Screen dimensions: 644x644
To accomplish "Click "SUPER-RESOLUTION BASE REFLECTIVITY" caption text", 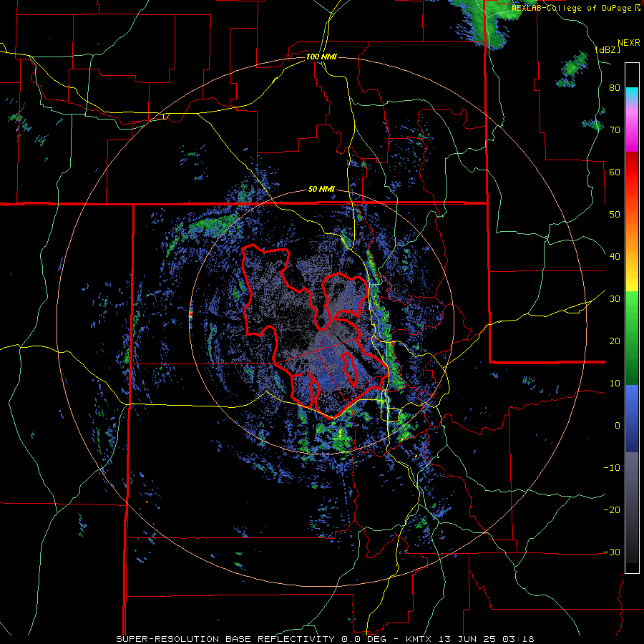I will point(225,639).
